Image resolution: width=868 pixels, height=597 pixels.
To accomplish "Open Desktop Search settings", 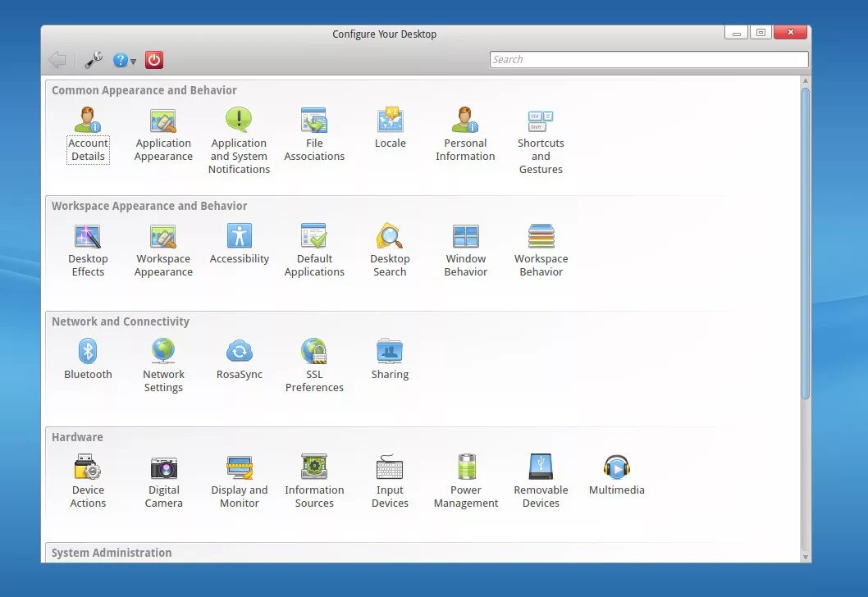I will click(391, 251).
